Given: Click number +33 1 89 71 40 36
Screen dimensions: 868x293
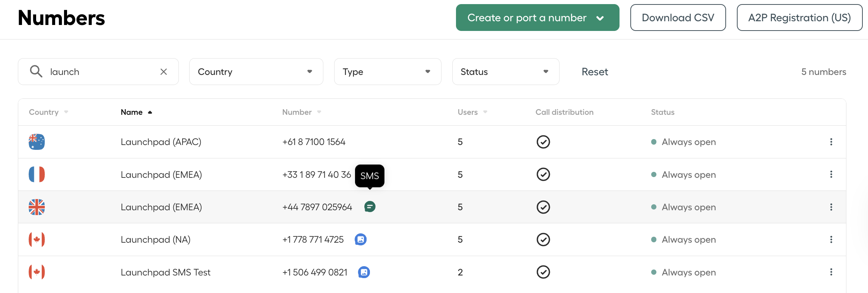Looking at the screenshot, I should pyautogui.click(x=317, y=174).
